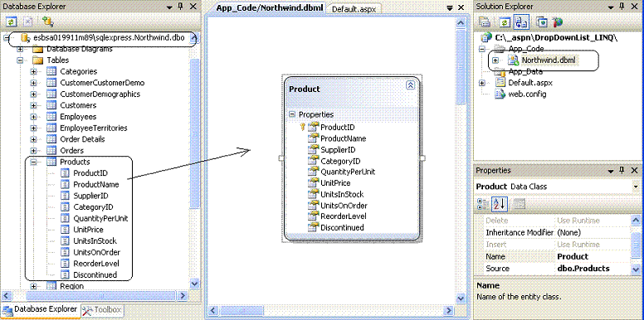644x320 pixels.
Task: Toggle auto-hide pin on Properties panel
Action: click(x=622, y=170)
